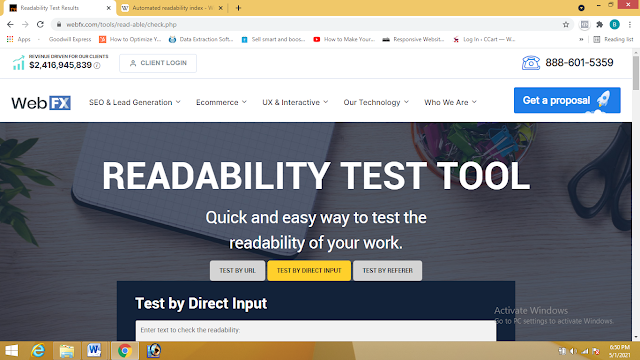Click the site lock icon in address bar
The height and width of the screenshot is (360, 640).
59,24
